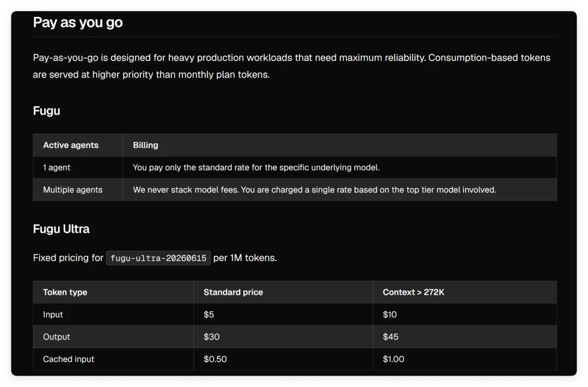588x387 pixels.
Task: Click the Standard price column header
Action: tap(233, 292)
